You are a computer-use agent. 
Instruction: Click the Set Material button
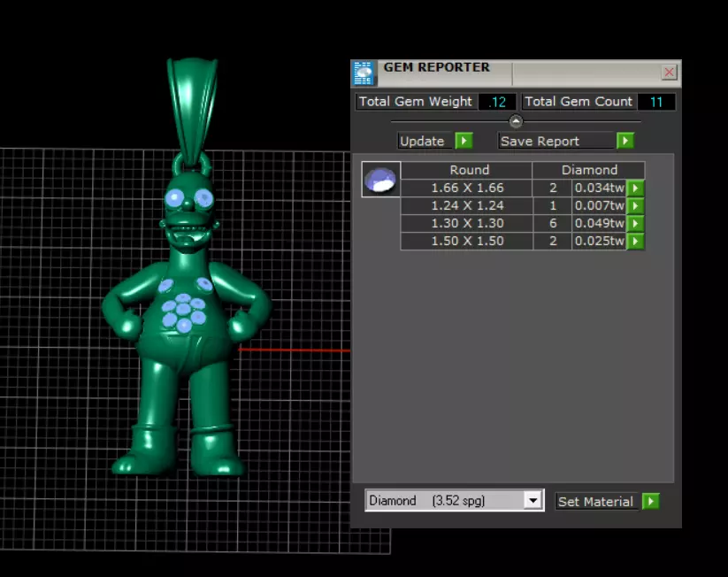click(598, 501)
